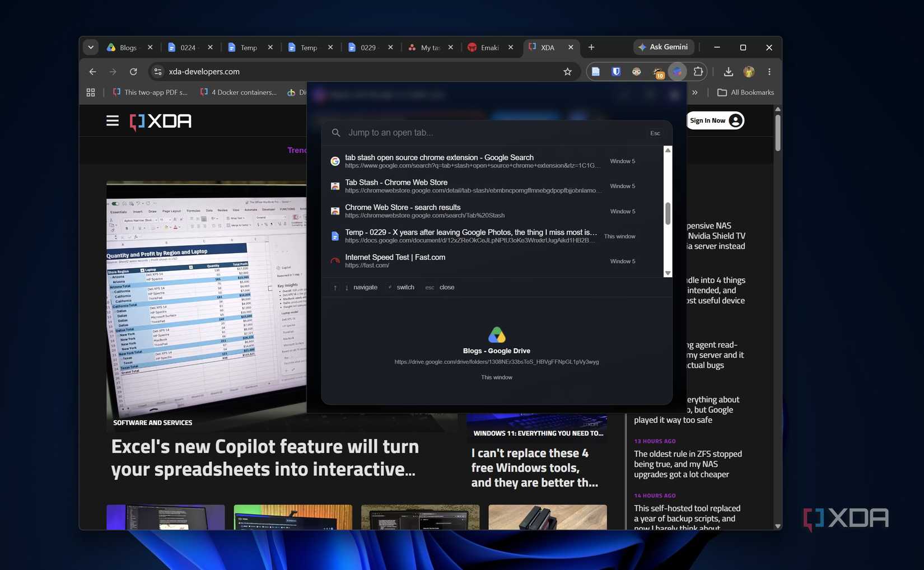Viewport: 924px width, 570px height.
Task: Open the Chrome profile avatar
Action: (x=749, y=72)
